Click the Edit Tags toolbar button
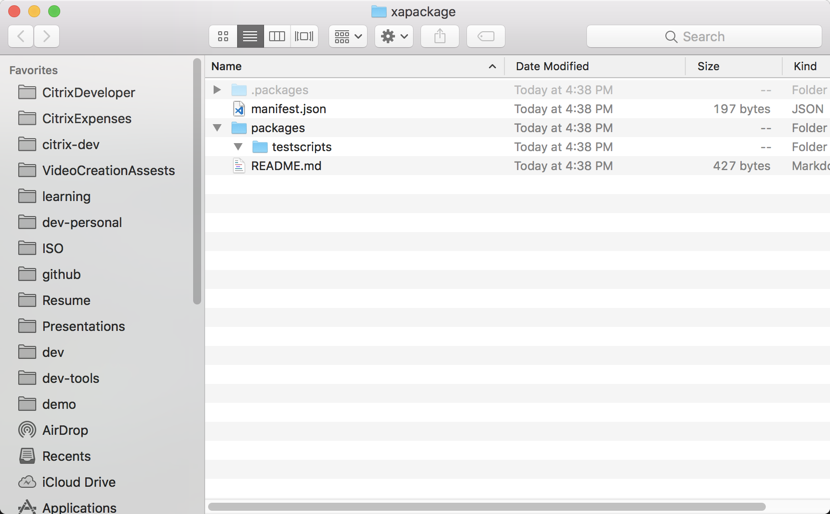 (486, 36)
